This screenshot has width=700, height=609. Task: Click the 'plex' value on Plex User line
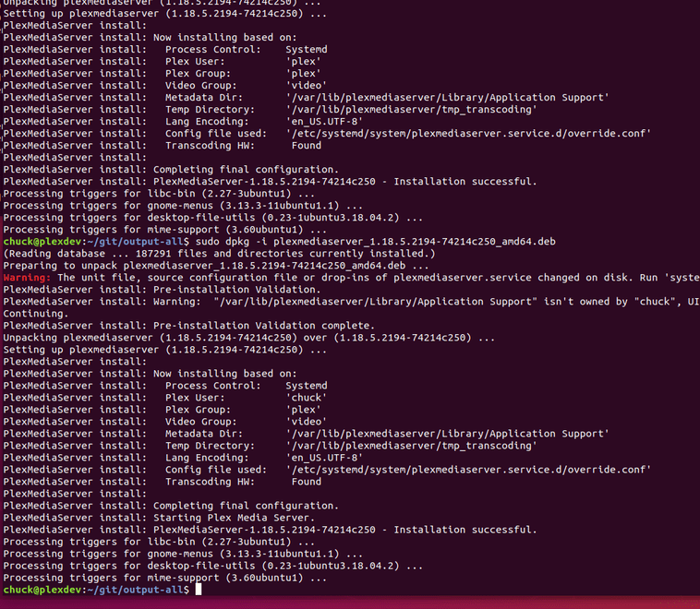coord(304,61)
